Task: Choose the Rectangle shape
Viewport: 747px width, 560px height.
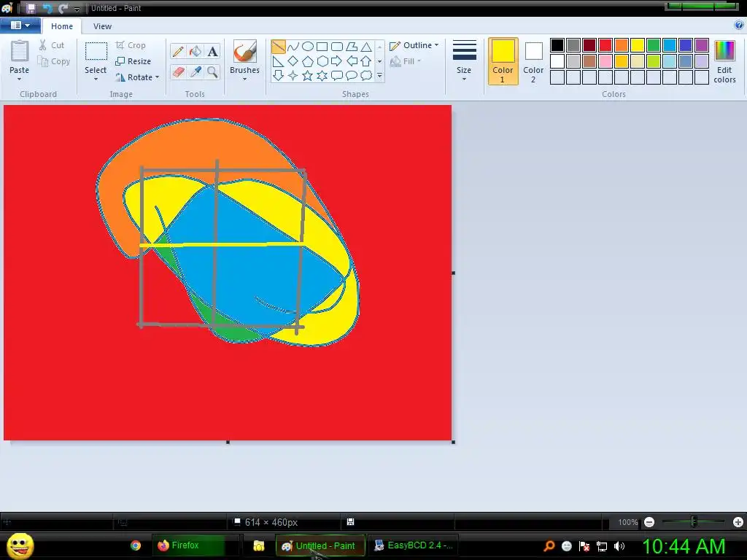Action: click(x=322, y=46)
